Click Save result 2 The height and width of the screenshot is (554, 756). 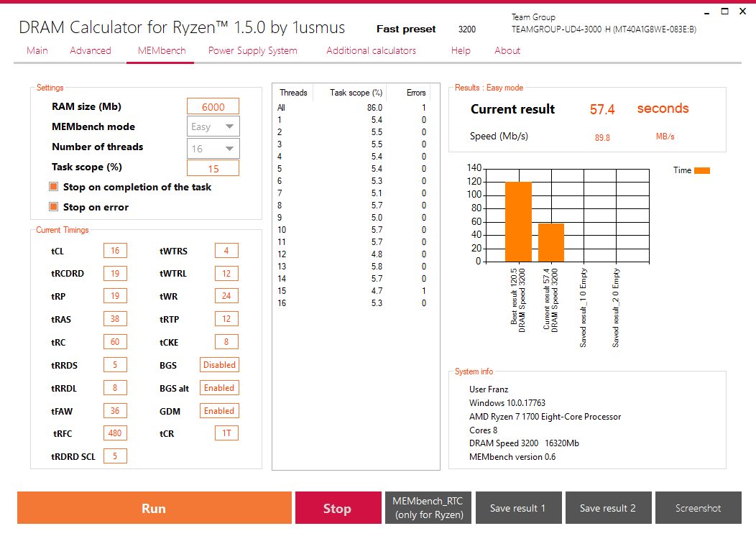[x=608, y=508]
